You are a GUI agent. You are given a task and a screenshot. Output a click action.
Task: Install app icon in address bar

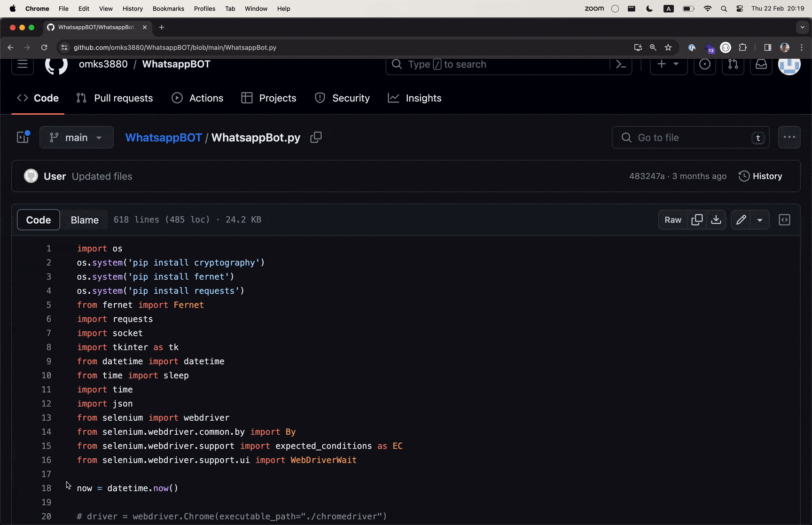click(638, 47)
